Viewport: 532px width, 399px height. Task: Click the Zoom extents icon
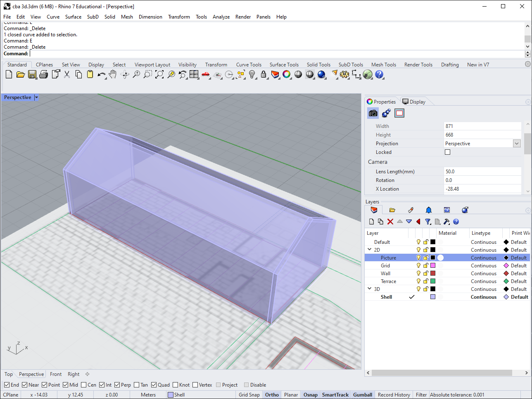[x=159, y=75]
